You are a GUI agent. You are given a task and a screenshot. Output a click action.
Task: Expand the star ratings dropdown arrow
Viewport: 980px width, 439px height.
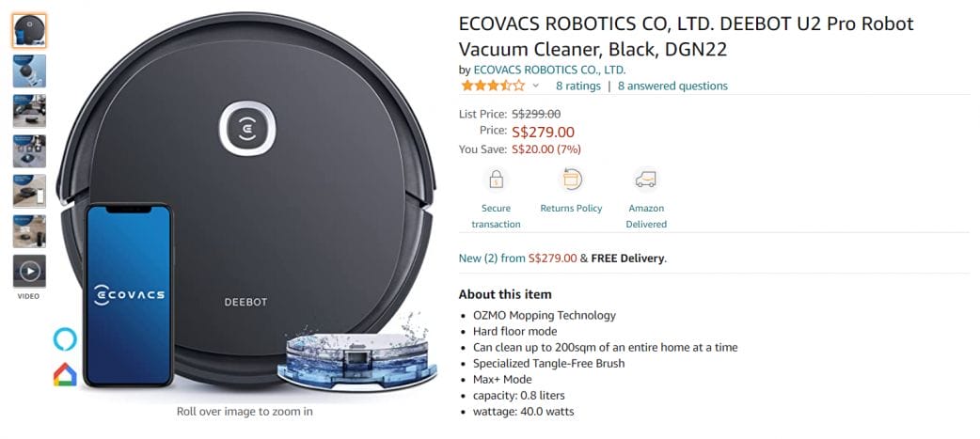coord(536,86)
